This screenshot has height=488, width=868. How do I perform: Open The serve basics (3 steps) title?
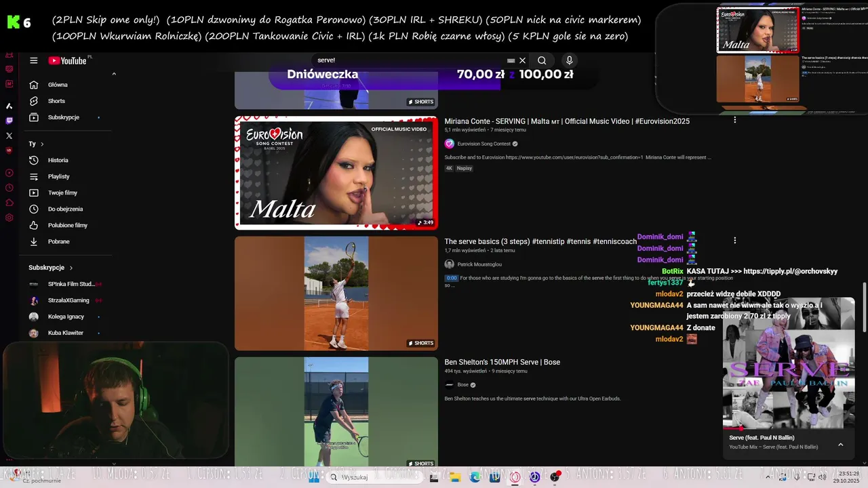[540, 241]
